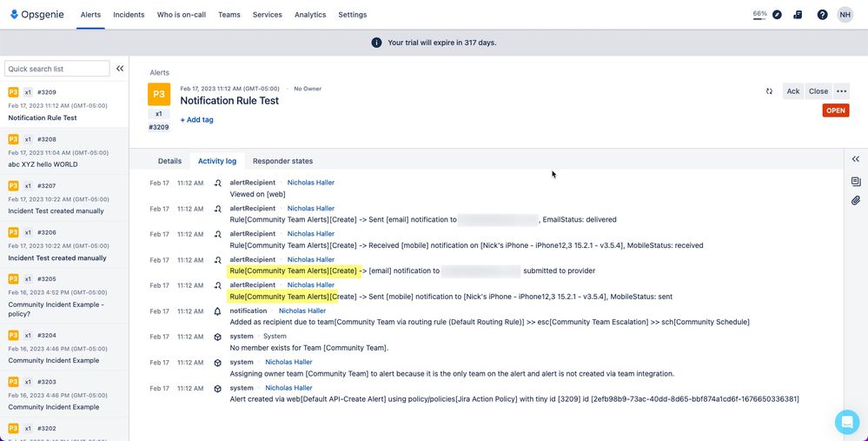Focus the Quick search list field
868x441 pixels.
(x=57, y=69)
